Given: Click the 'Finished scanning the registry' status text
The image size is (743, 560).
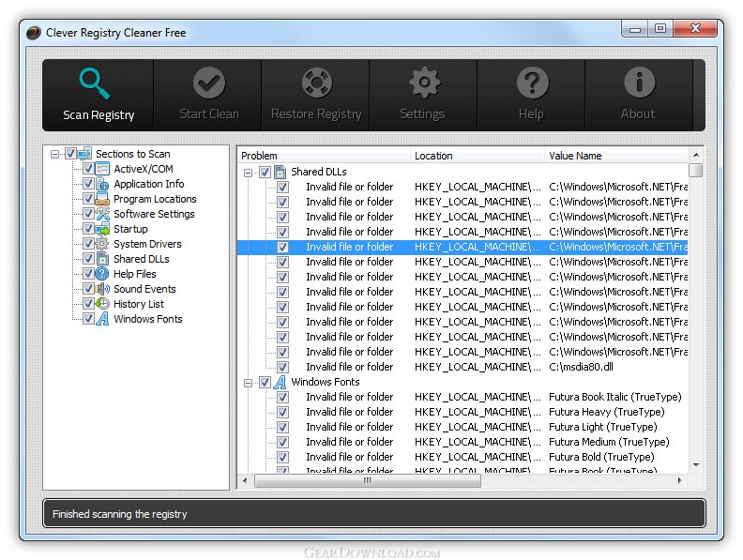Looking at the screenshot, I should click(x=120, y=514).
